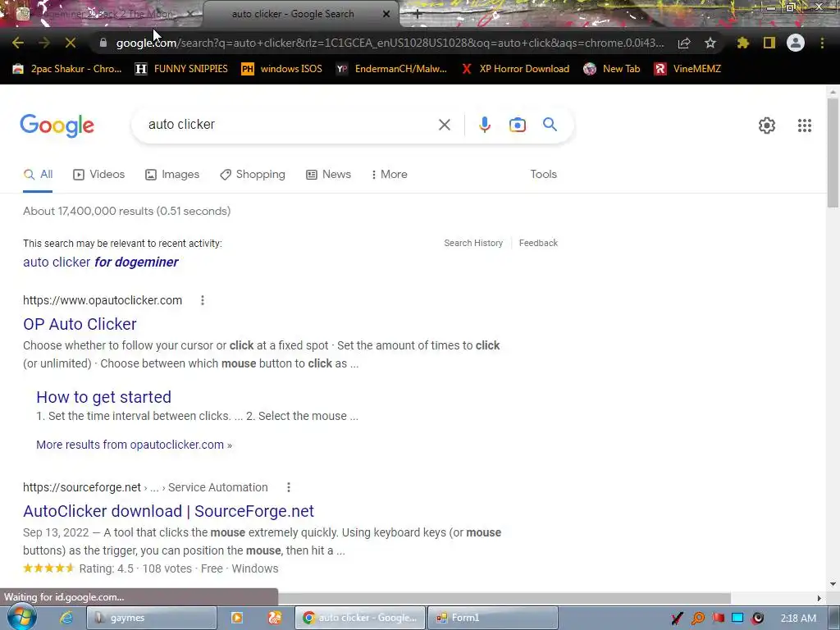
Task: Launch Internet Explorer from the taskbar
Action: [66, 618]
